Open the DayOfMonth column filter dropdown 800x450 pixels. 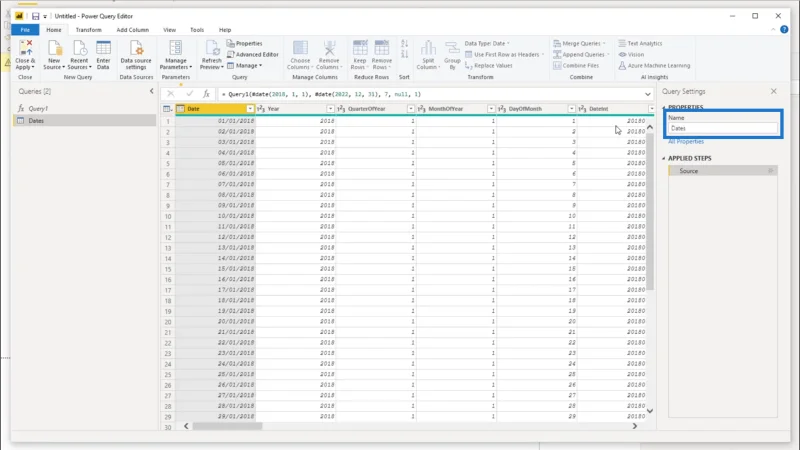[571, 109]
